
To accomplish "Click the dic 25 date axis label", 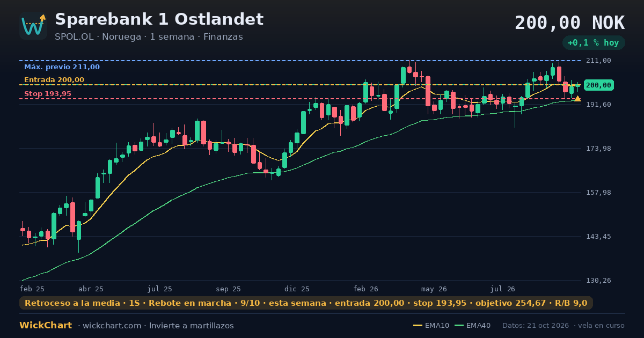I will click(297, 289).
